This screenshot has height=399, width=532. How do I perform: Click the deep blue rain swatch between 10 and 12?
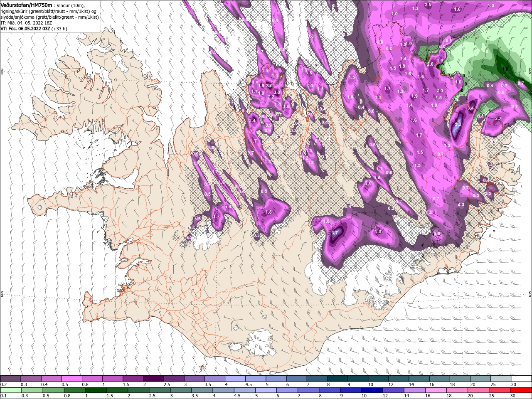372,390
